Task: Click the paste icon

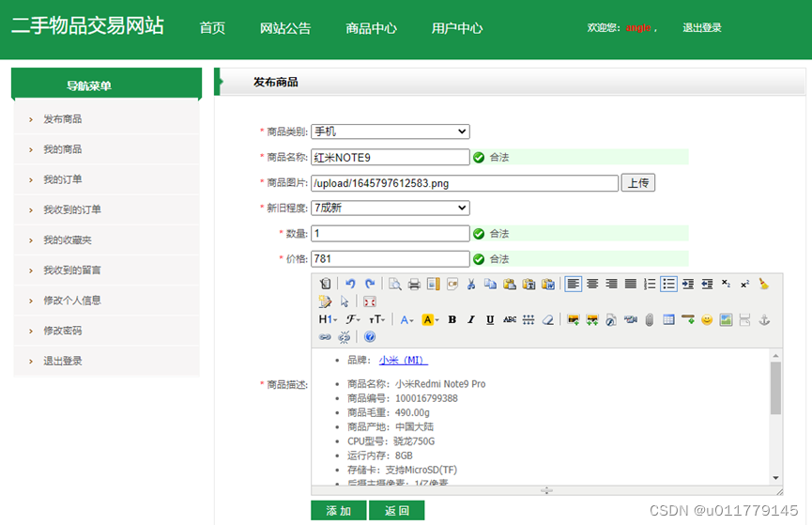Action: pos(510,284)
